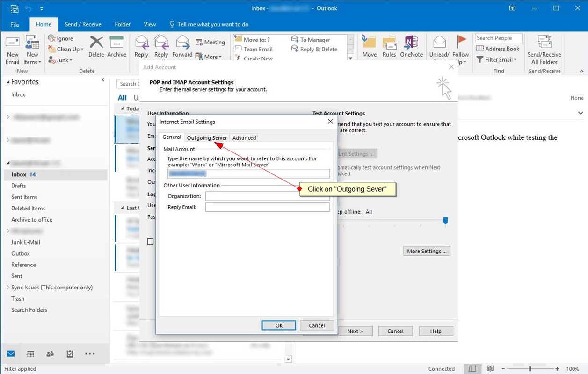Image resolution: width=588 pixels, height=374 pixels.
Task: Open the Filter Email dropdown
Action: (496, 59)
